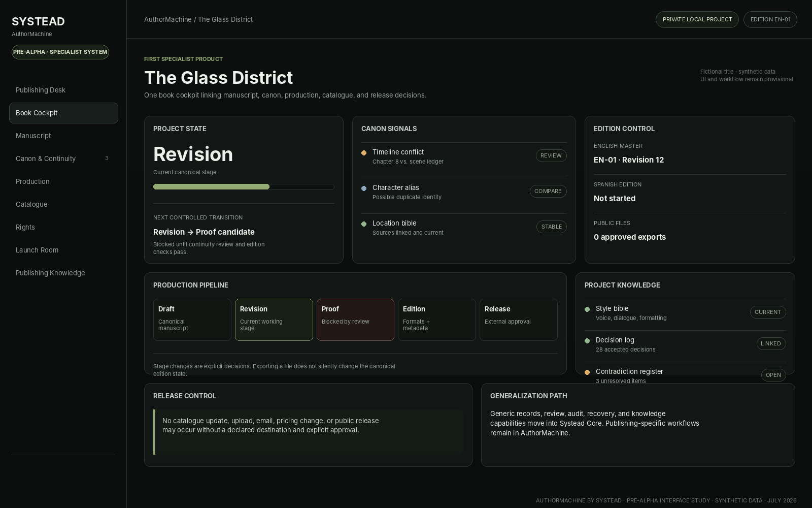812x508 pixels.
Task: Select the Proof pipeline stage card
Action: pyautogui.click(x=355, y=320)
